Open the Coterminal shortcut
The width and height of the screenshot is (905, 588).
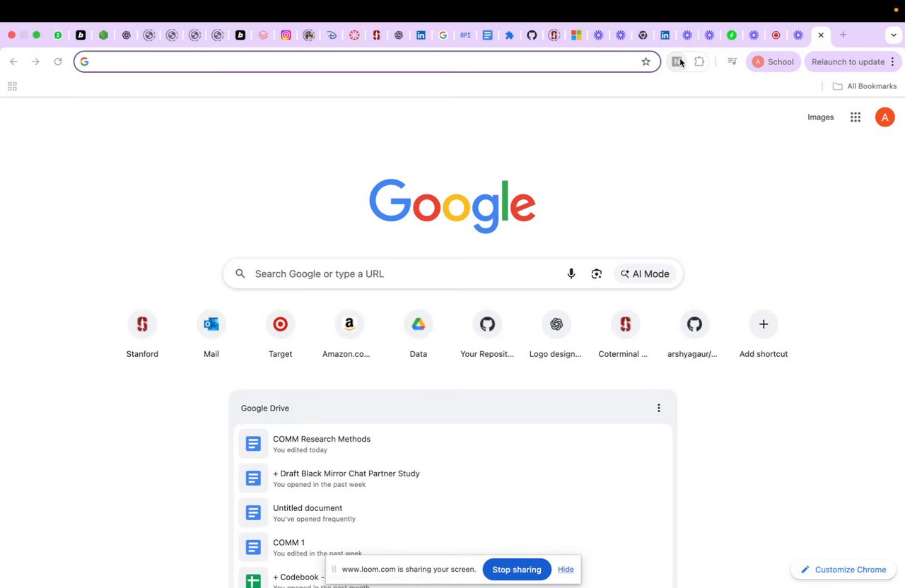624,334
